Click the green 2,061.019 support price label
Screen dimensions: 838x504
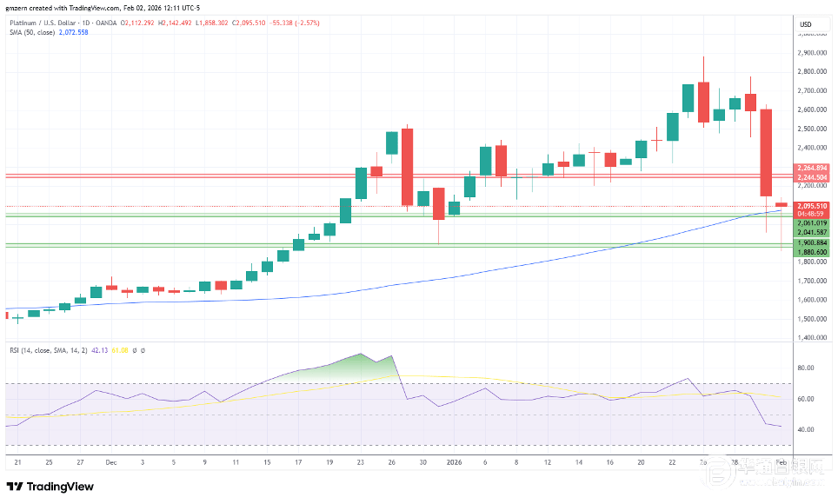812,223
